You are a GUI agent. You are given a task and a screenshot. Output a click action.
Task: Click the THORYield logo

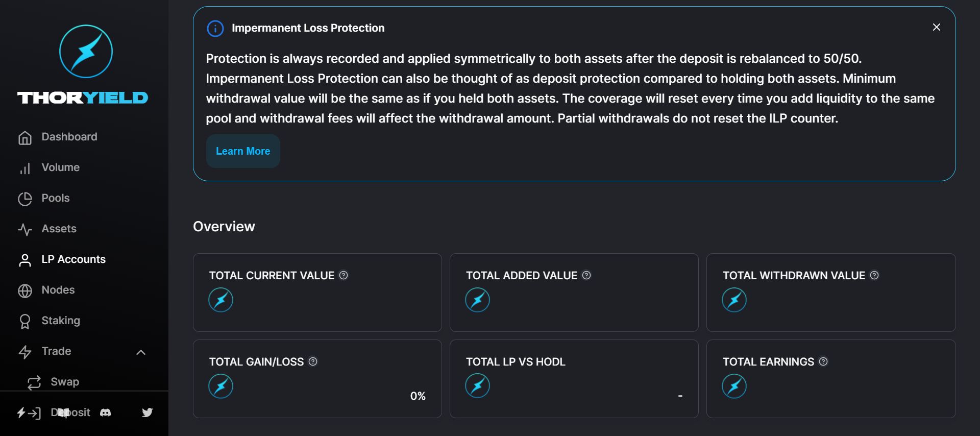tap(84, 64)
